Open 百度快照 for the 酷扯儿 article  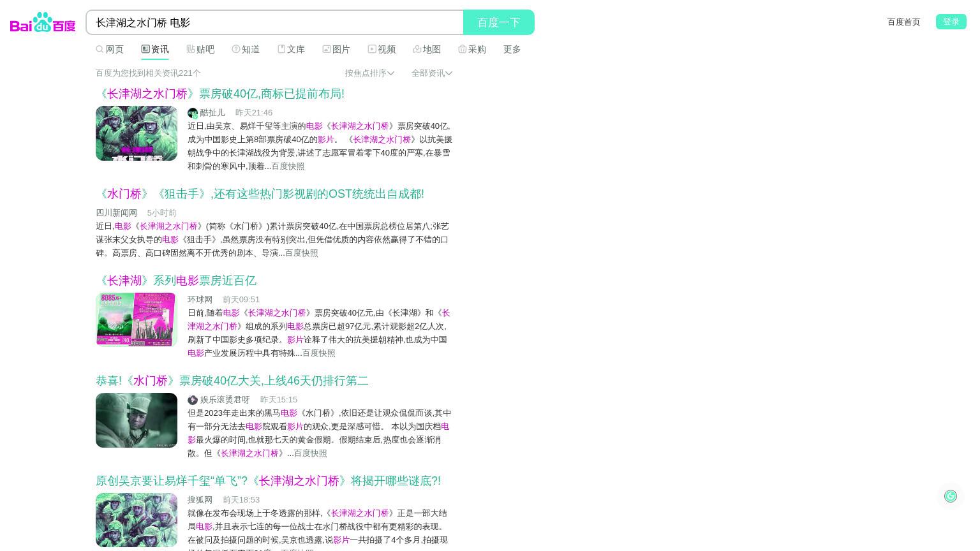pos(288,166)
